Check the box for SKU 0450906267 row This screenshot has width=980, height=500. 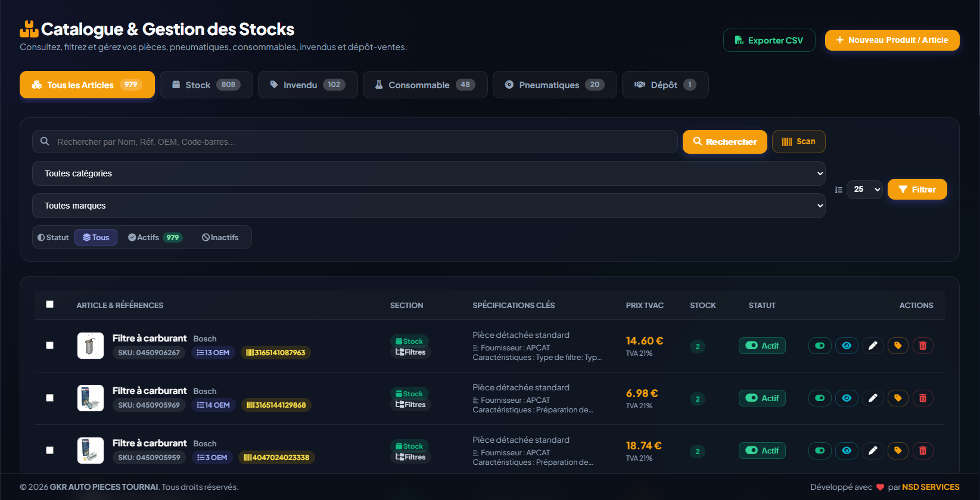(50, 346)
